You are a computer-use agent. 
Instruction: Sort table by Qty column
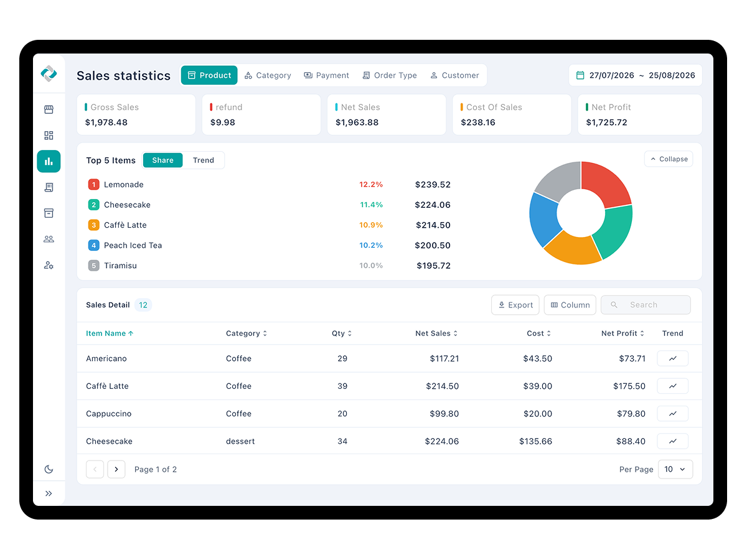tap(342, 334)
